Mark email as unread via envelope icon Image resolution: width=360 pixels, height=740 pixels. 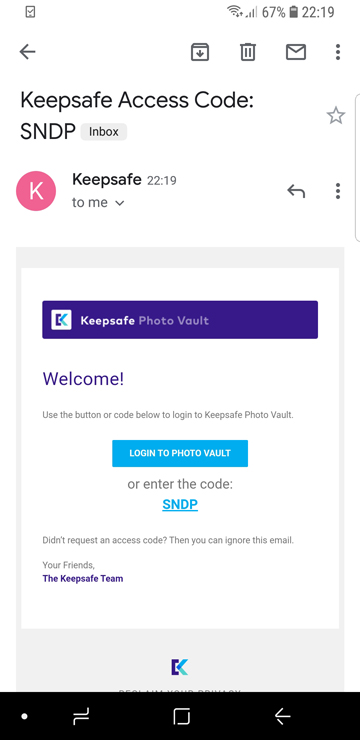click(296, 52)
